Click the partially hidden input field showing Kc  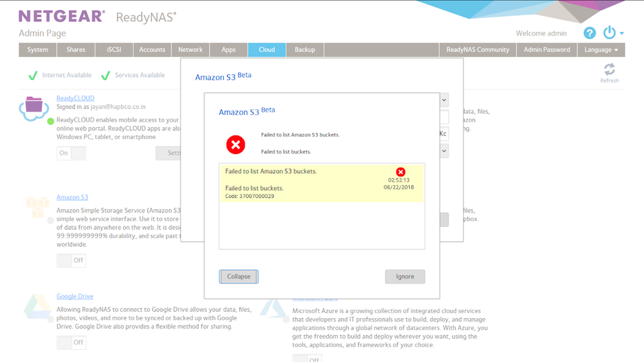pos(444,134)
